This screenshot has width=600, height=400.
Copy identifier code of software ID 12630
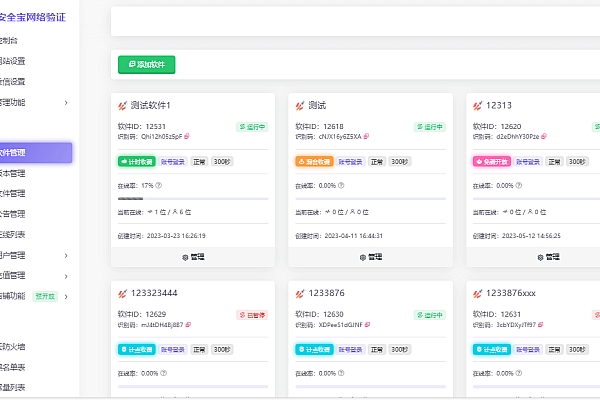point(367,325)
